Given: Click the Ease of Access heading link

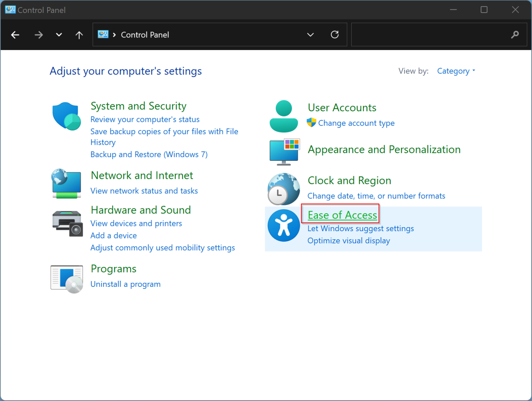Looking at the screenshot, I should [342, 215].
